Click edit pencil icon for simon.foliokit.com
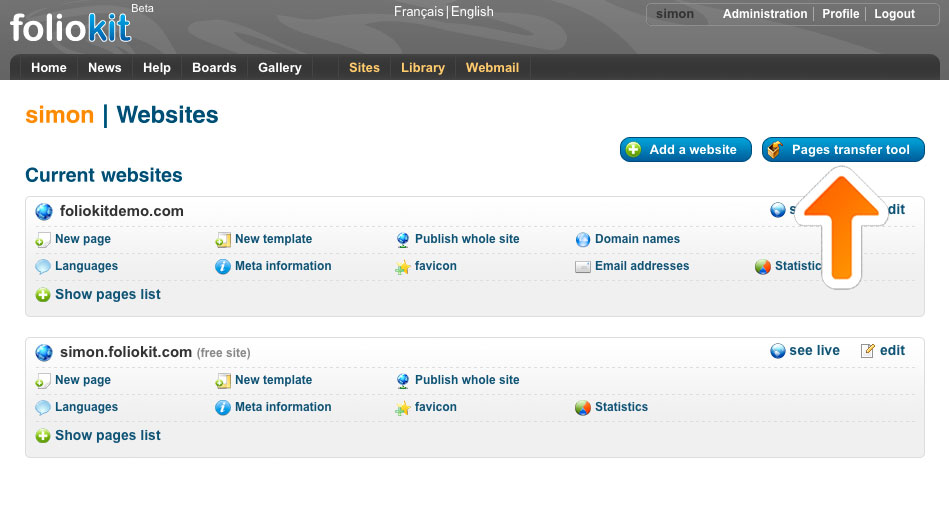949x510 pixels. coord(867,351)
